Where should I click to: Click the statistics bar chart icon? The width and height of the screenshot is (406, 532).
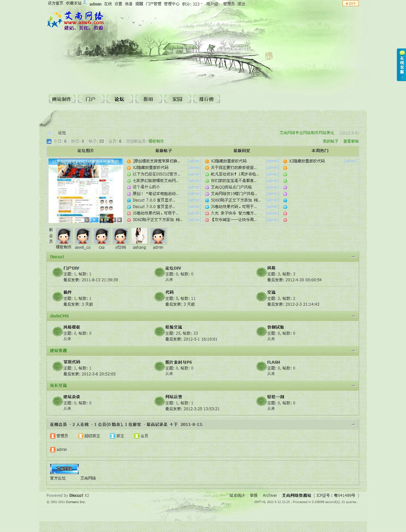[49, 141]
